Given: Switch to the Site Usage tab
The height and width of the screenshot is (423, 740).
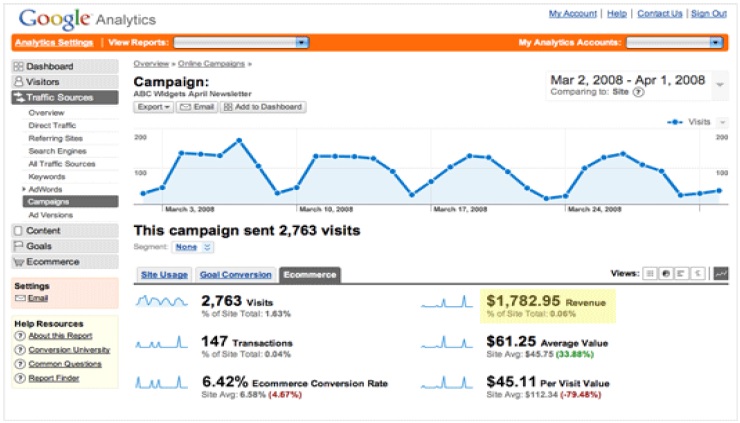Looking at the screenshot, I should point(163,274).
